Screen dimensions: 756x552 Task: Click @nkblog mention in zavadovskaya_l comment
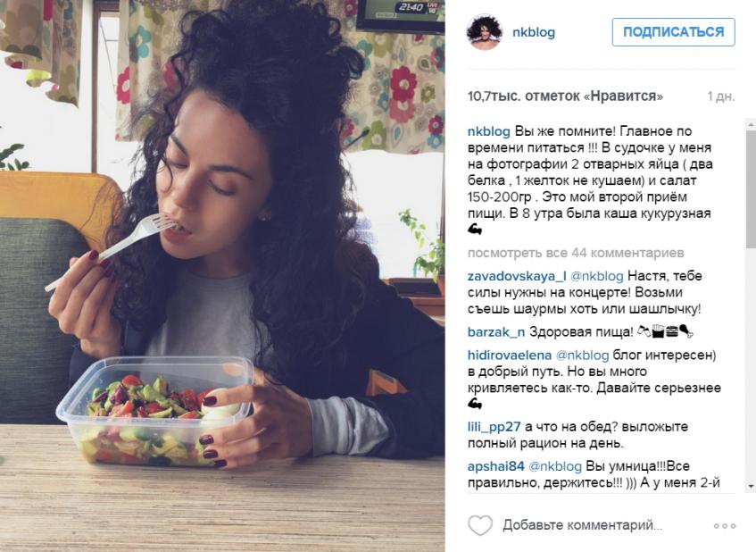597,276
